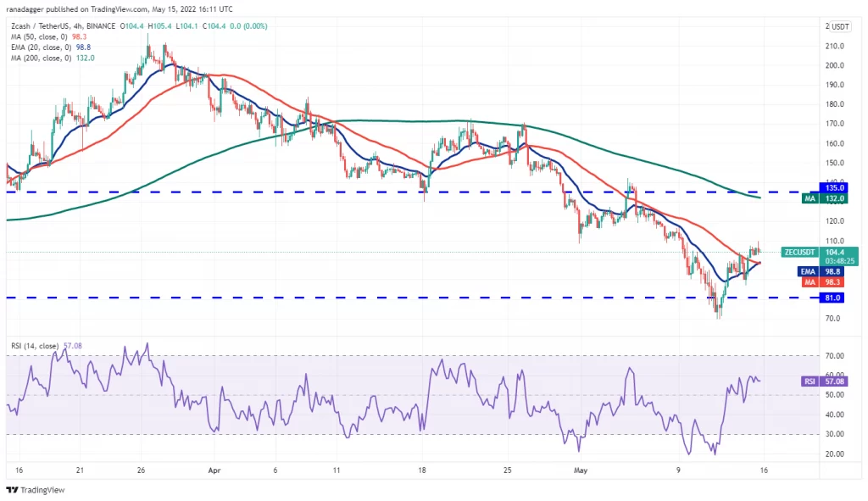Click the ranadagger published on TradingView.com text
868x501 pixels.
pos(77,8)
